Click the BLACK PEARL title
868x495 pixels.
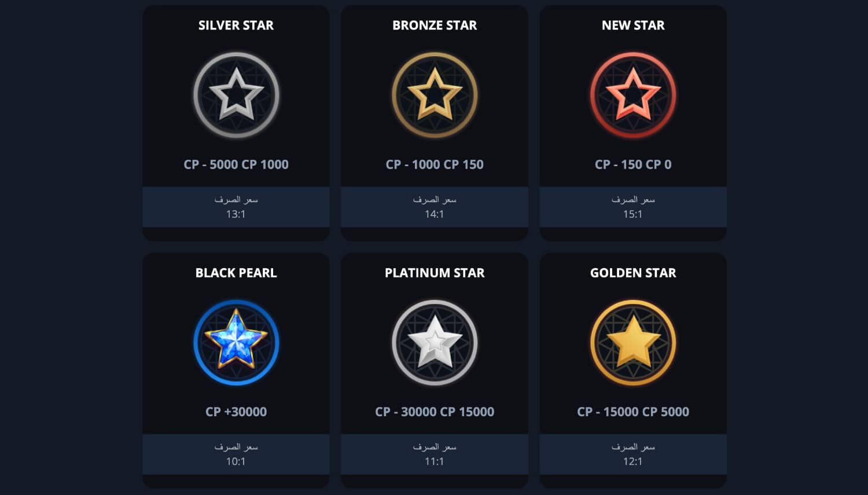236,273
